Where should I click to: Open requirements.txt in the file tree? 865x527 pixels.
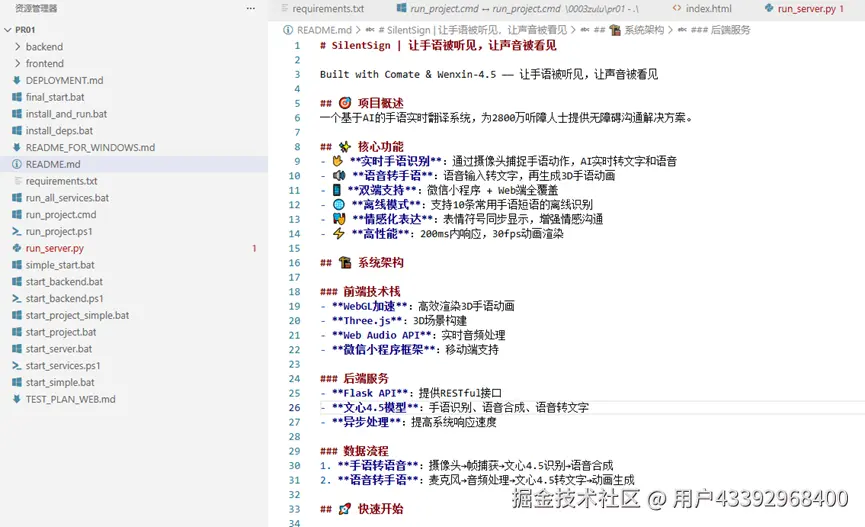(61, 181)
